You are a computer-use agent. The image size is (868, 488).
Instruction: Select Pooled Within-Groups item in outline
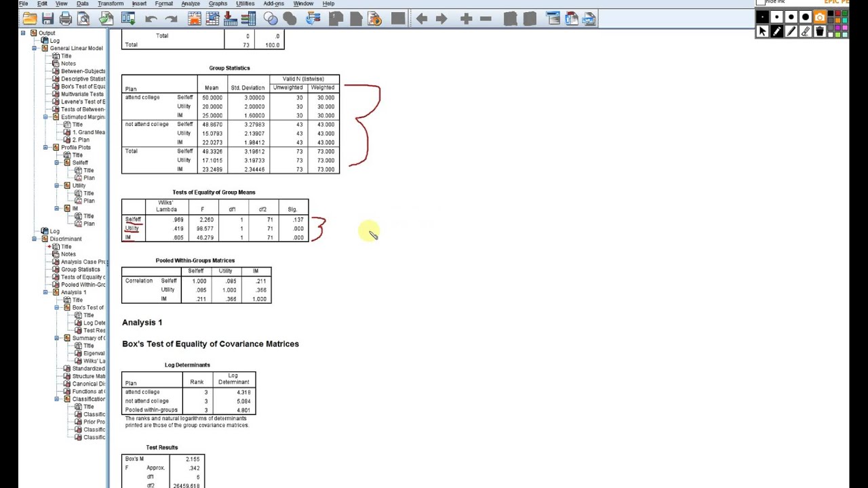tap(83, 285)
